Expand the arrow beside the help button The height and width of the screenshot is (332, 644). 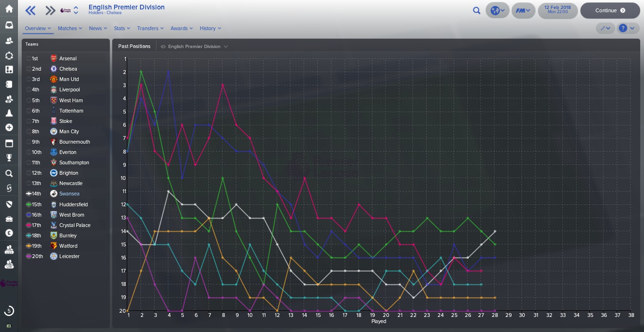(632, 28)
